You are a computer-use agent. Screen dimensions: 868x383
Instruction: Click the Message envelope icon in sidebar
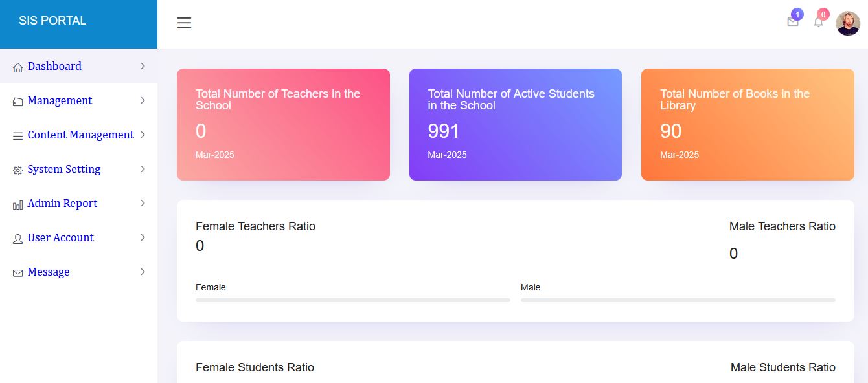point(17,273)
